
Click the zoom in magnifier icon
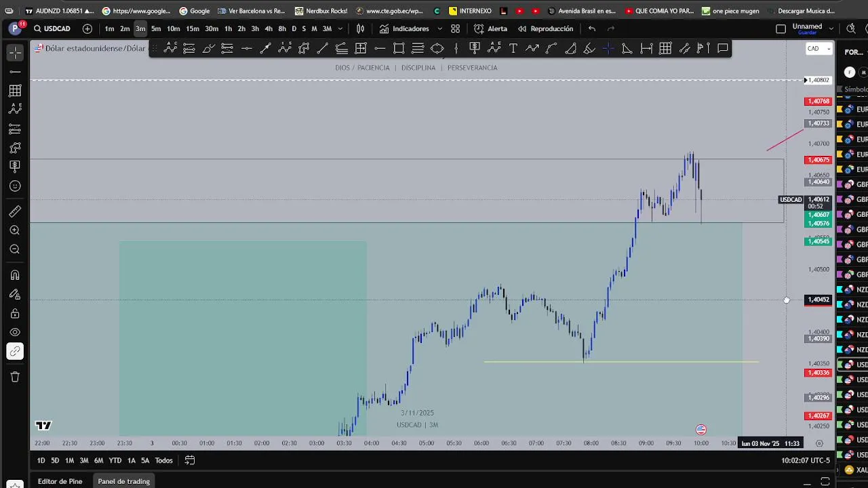coord(15,230)
